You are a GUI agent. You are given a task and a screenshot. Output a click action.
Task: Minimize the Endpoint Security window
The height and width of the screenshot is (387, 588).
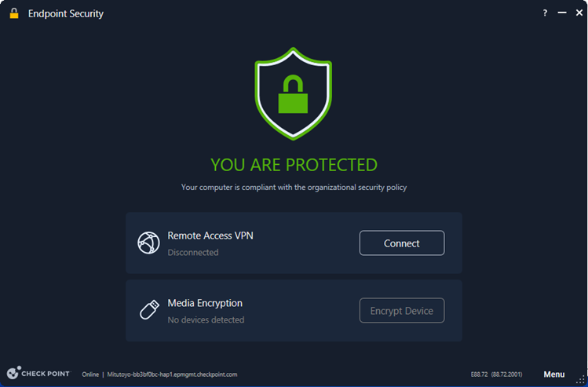(561, 13)
